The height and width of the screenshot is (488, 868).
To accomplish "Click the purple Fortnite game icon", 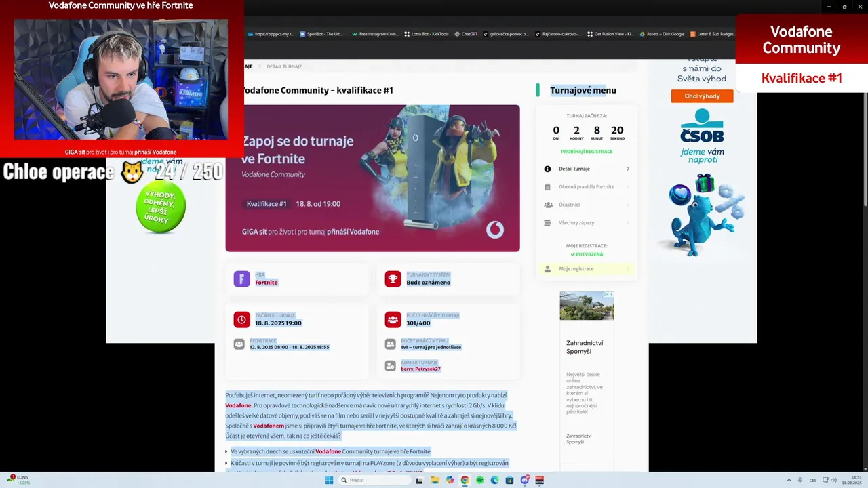I will pyautogui.click(x=241, y=279).
